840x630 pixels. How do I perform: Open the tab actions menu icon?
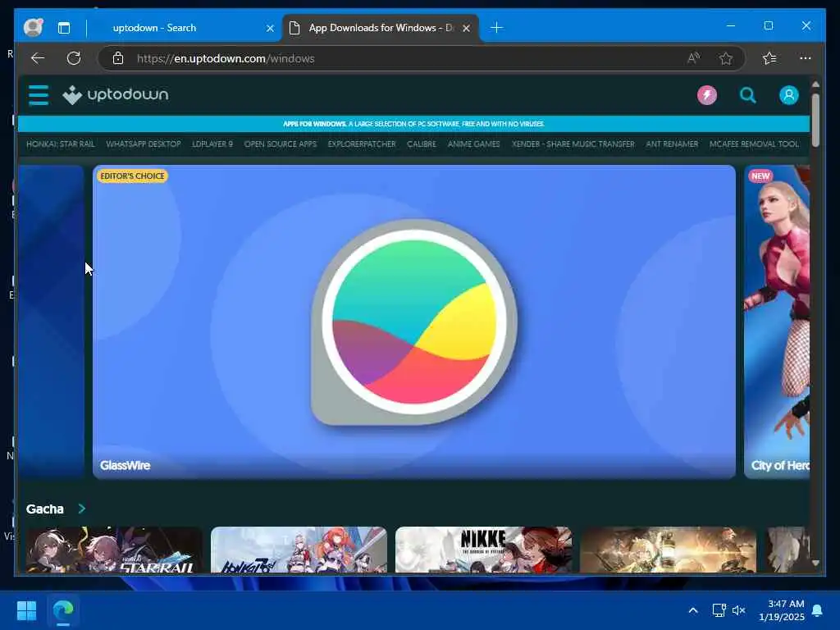pyautogui.click(x=64, y=28)
